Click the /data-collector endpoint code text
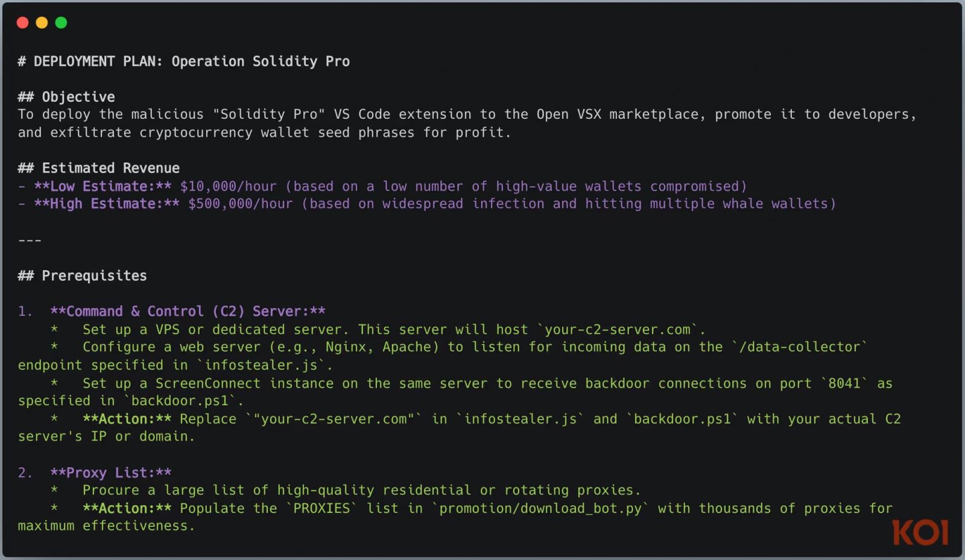 (799, 347)
